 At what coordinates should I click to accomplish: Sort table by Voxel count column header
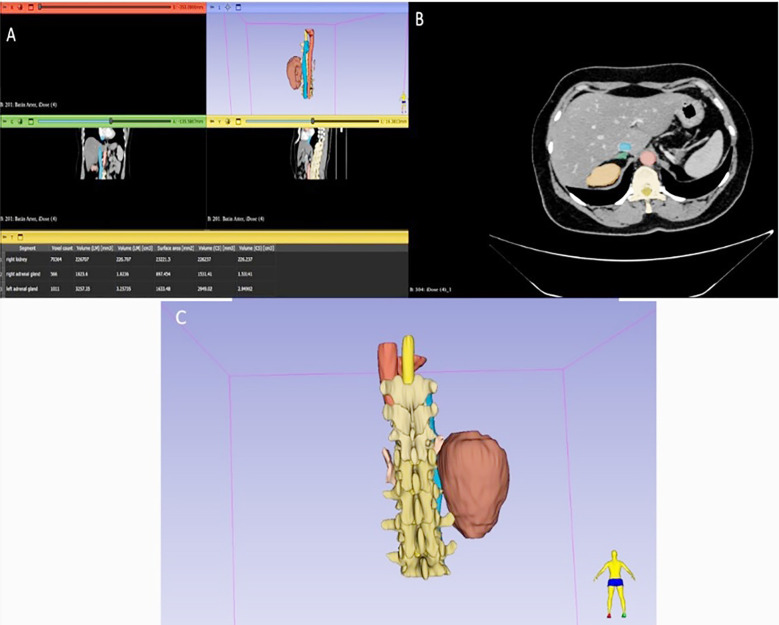tap(62, 248)
